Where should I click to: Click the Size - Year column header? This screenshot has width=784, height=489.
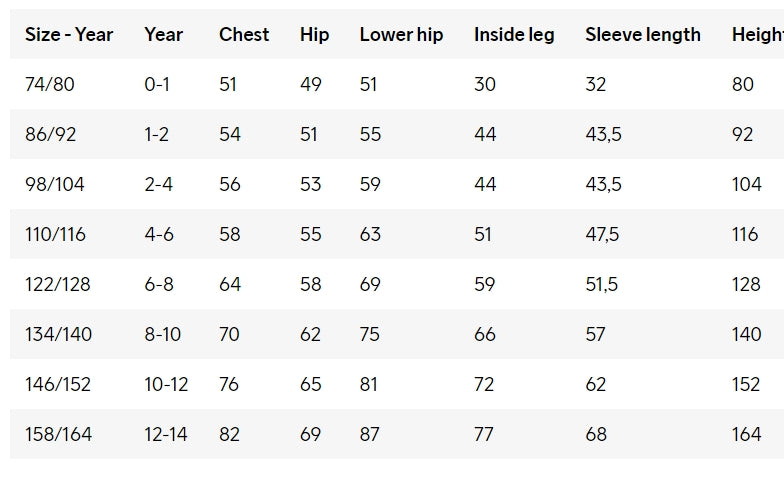(x=69, y=34)
